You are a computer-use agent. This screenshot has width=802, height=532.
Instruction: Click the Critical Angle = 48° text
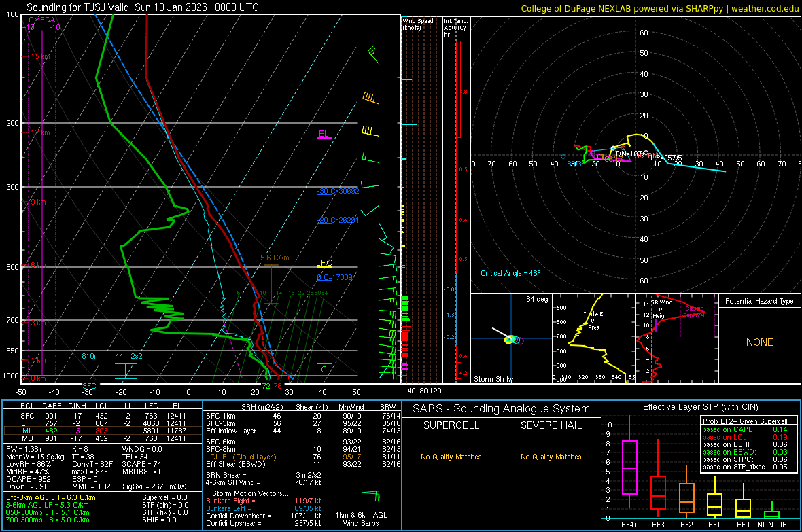(x=510, y=273)
